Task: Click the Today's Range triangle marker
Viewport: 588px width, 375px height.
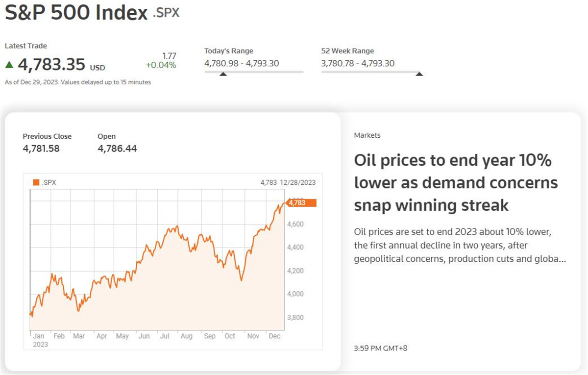Action: pos(223,74)
